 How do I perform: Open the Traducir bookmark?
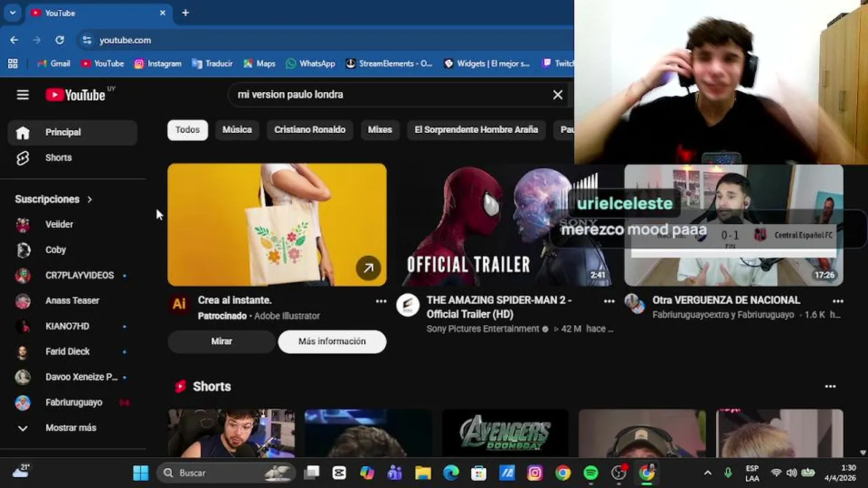click(212, 63)
